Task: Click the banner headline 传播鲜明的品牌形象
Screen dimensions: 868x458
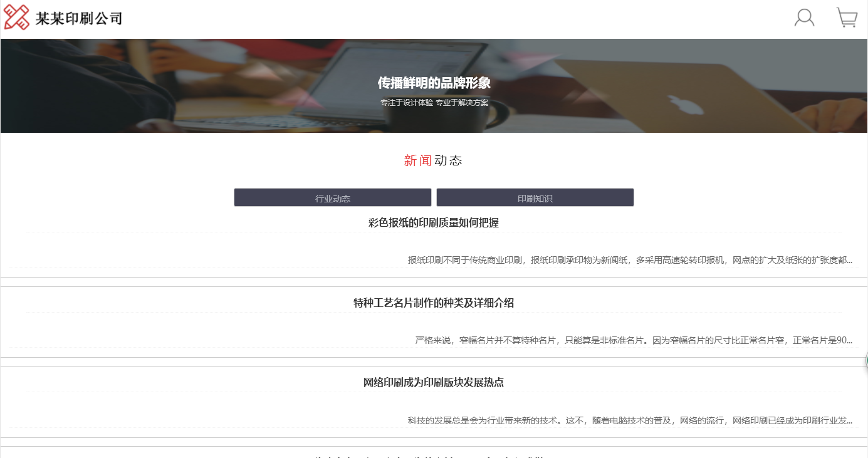Action: pyautogui.click(x=434, y=83)
